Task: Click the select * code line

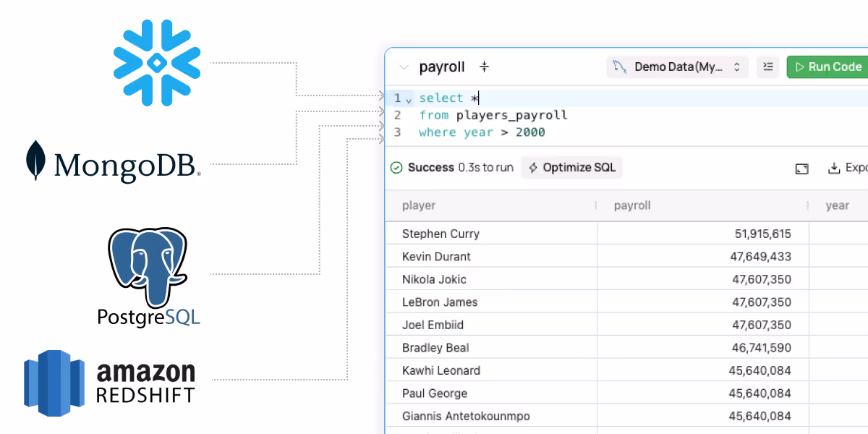Action: coord(448,98)
